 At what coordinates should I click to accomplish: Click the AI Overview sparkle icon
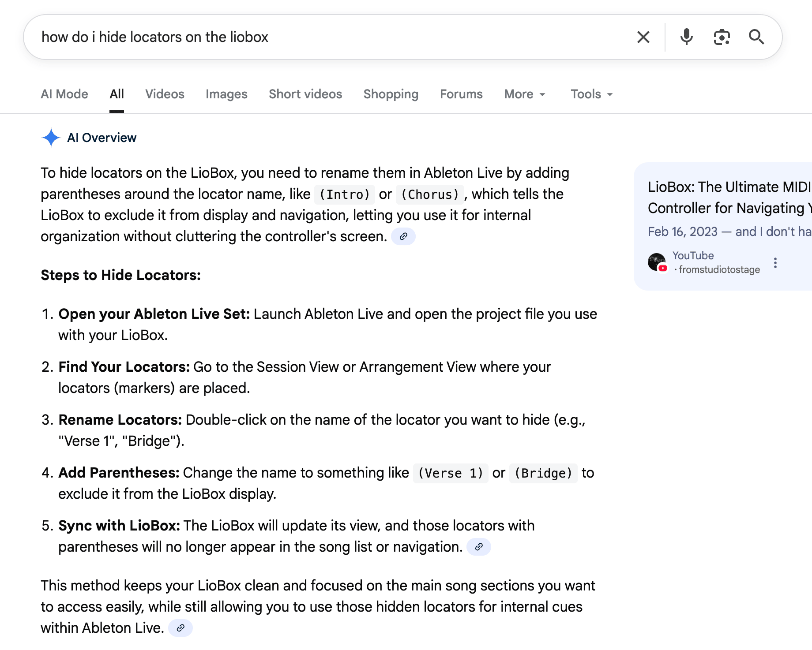[51, 138]
